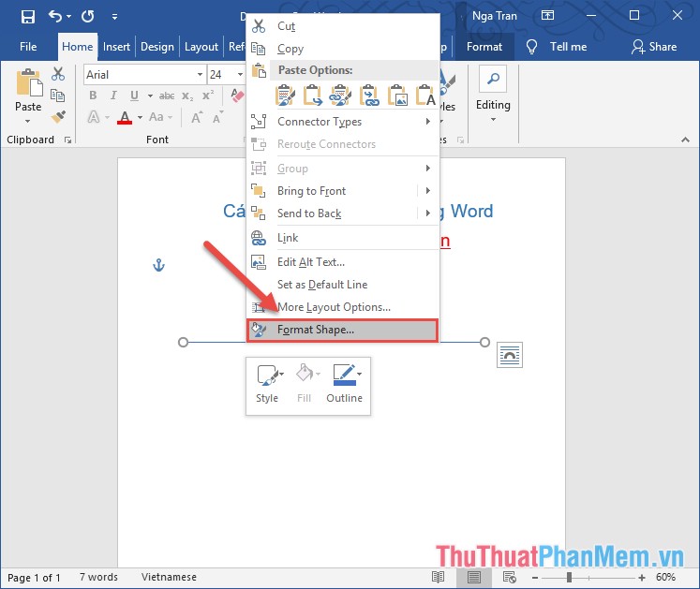700x589 pixels.
Task: Choose Copy in the context menu
Action: point(342,49)
